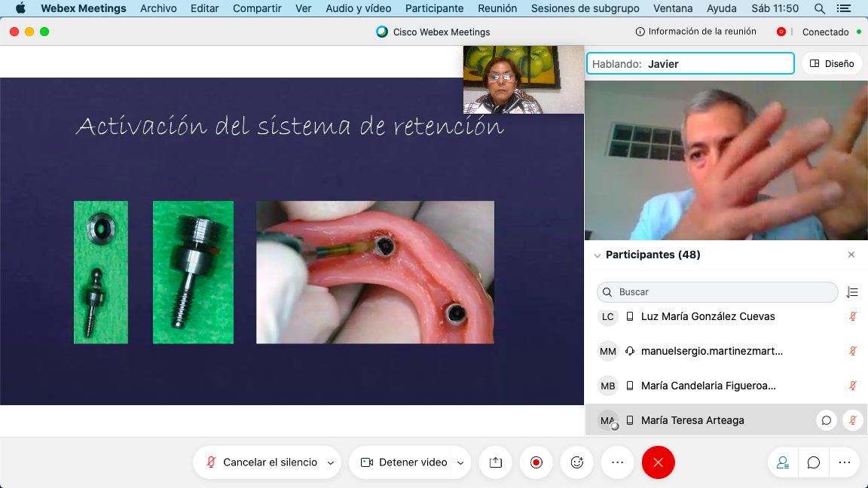Open the More options ellipsis in the toolbar
868x488 pixels.
click(x=617, y=462)
